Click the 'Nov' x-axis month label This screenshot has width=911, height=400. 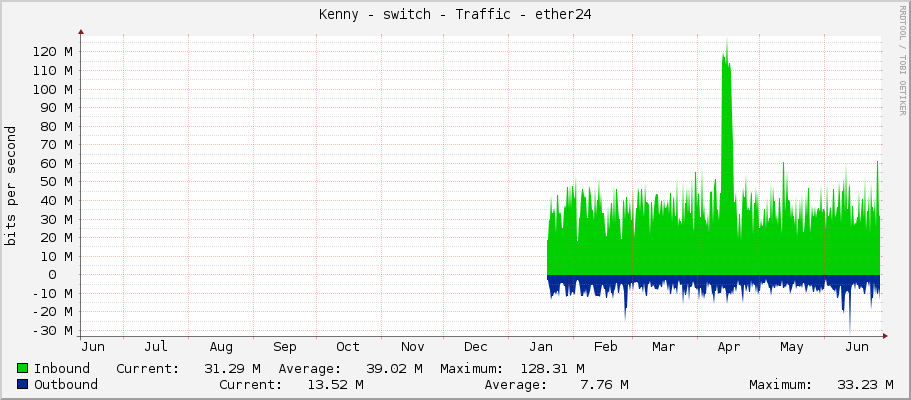coord(413,347)
